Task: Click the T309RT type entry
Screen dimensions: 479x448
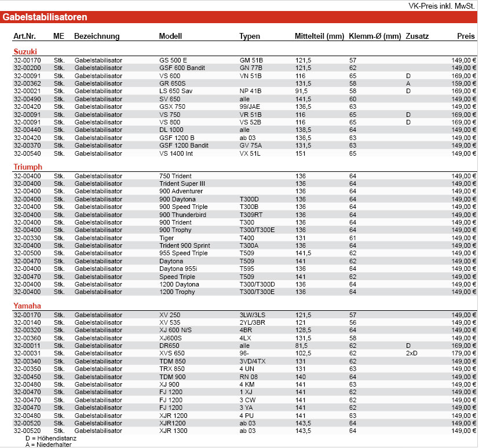Action: coord(251,215)
